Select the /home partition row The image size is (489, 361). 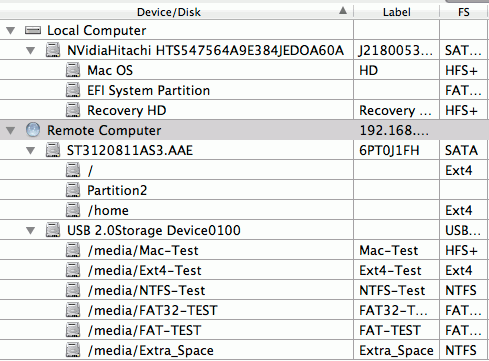pos(244,210)
